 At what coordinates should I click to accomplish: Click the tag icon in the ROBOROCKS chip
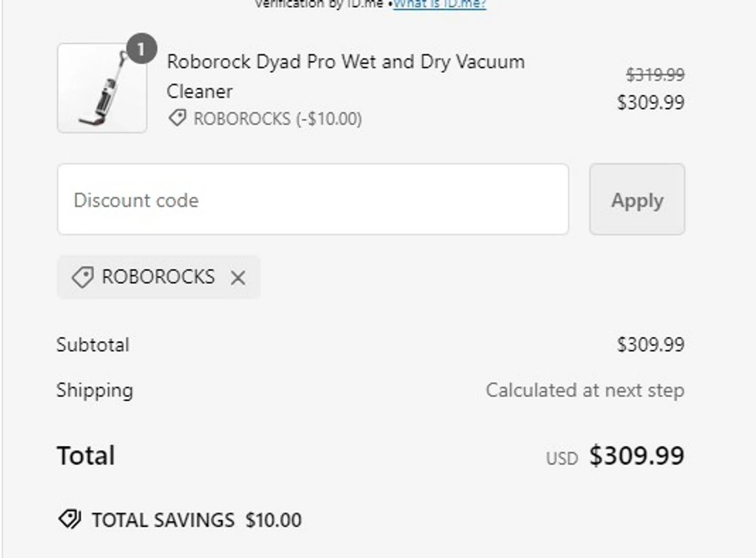point(83,277)
